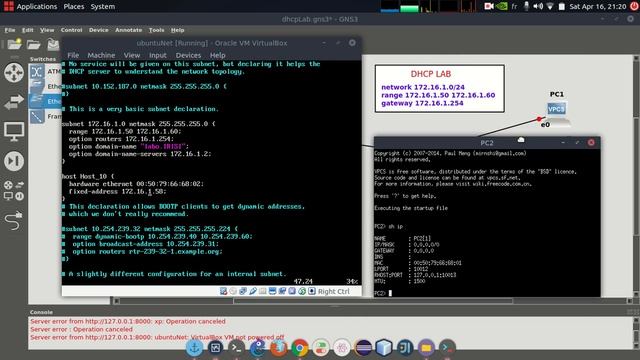Click the 'Server error : Operation canceled' console line
Screen dimensions: 640x360
click(x=81, y=329)
